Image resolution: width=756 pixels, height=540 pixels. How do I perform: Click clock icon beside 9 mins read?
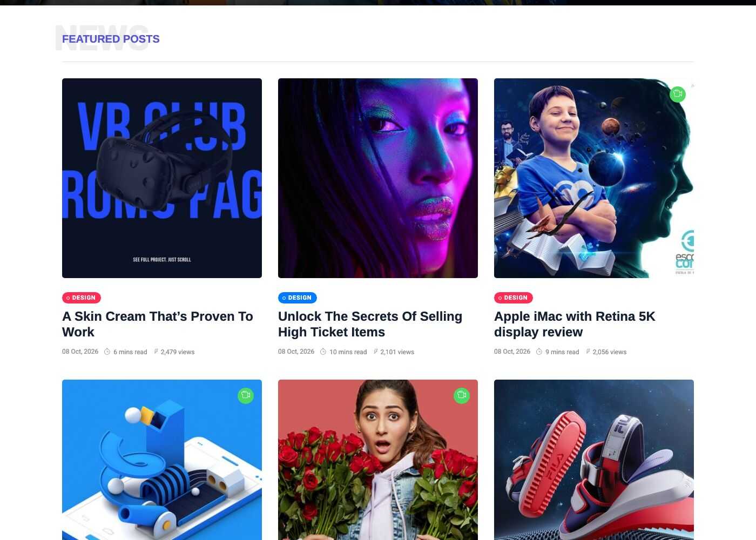coord(539,352)
